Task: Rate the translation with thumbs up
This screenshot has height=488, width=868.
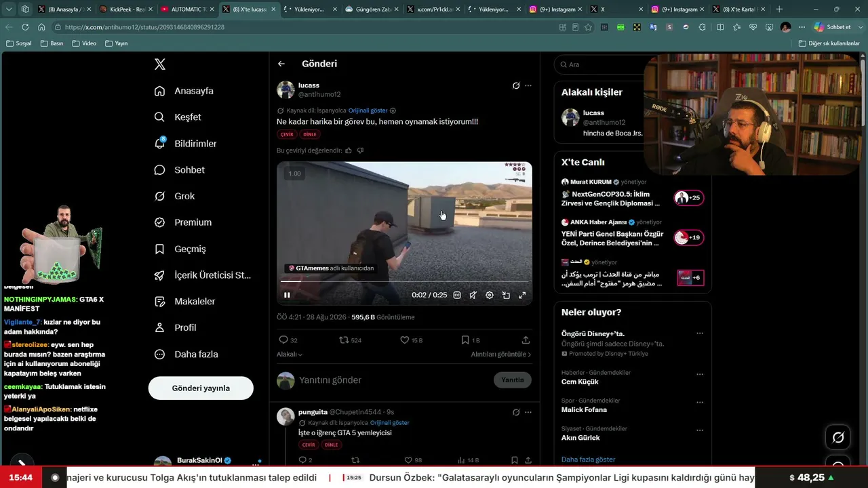Action: [349, 150]
